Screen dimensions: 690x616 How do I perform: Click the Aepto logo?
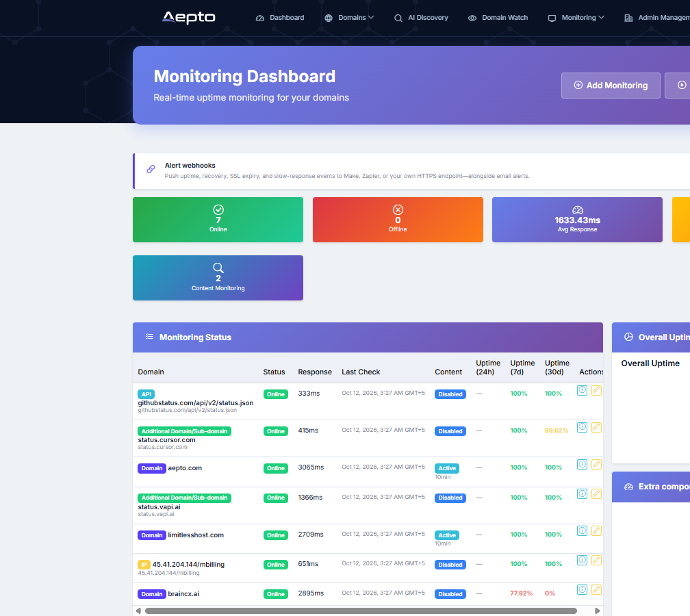tap(188, 17)
